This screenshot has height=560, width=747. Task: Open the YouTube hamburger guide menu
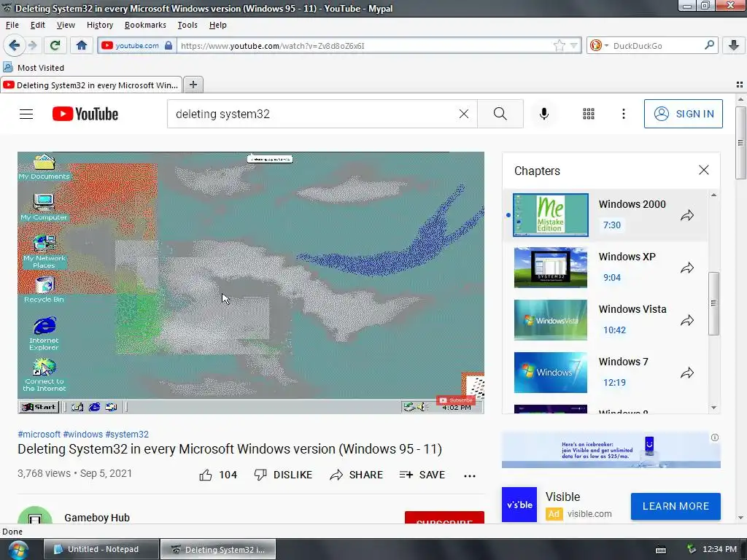[x=26, y=114]
